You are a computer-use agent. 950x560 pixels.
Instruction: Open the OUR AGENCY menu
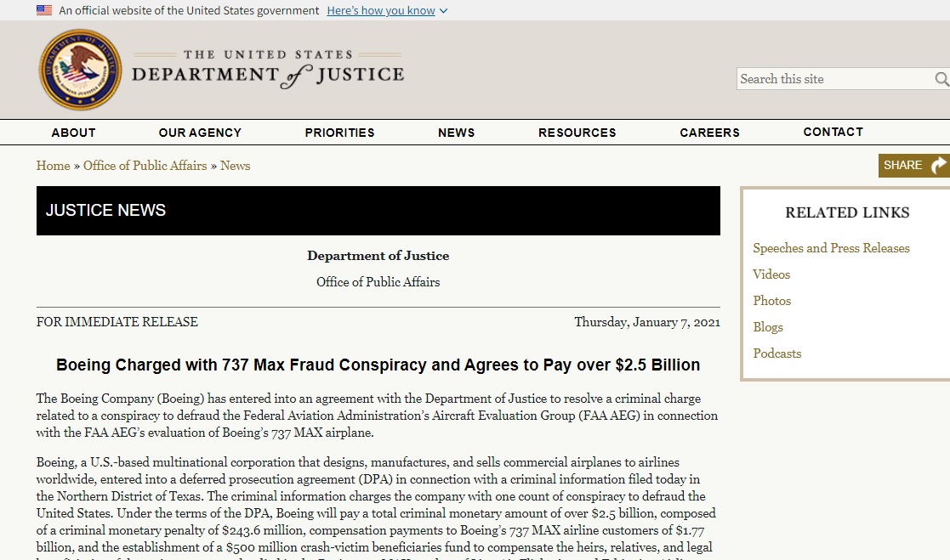pos(200,133)
